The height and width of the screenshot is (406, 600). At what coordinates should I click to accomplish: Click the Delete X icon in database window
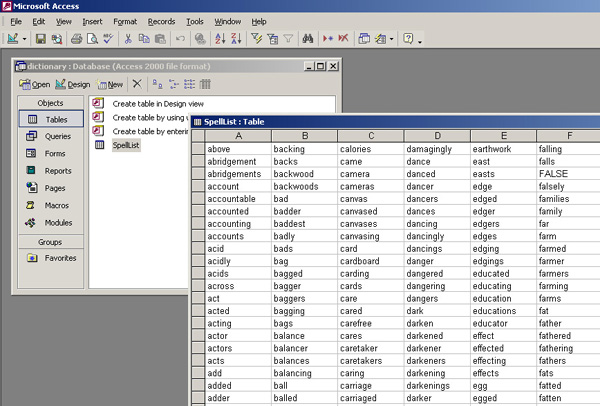coord(137,84)
